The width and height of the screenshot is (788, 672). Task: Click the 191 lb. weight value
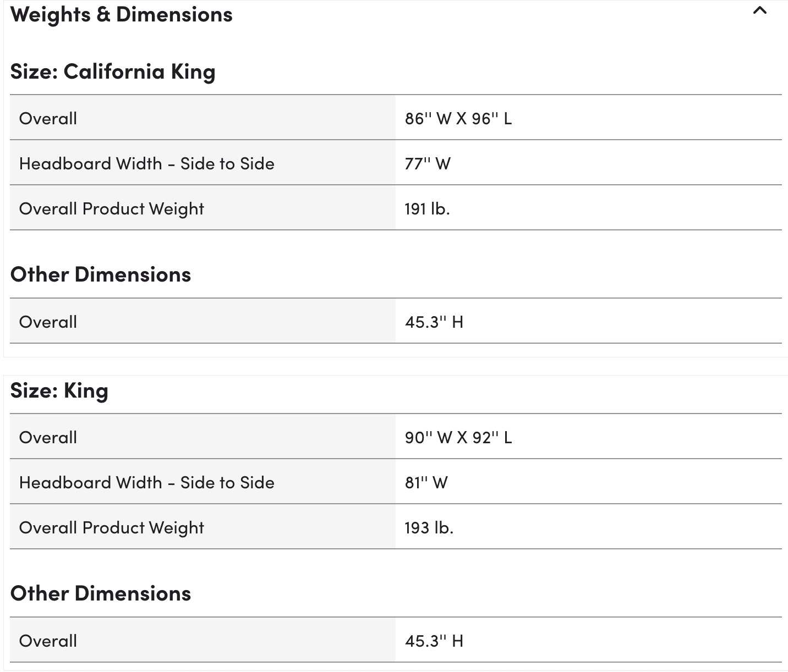coord(427,208)
